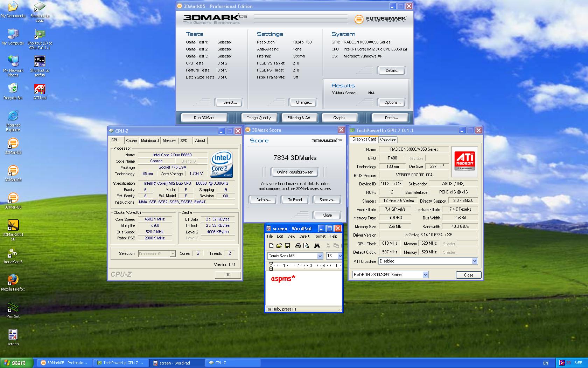Image resolution: width=588 pixels, height=368 pixels.
Task: Click the ATI Radeon logo in GPU-Z
Action: [464, 162]
